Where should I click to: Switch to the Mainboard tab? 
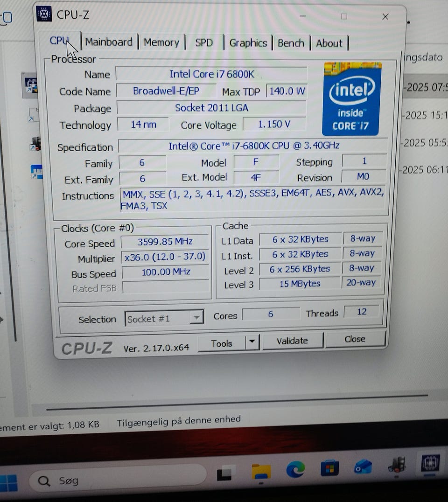[109, 42]
